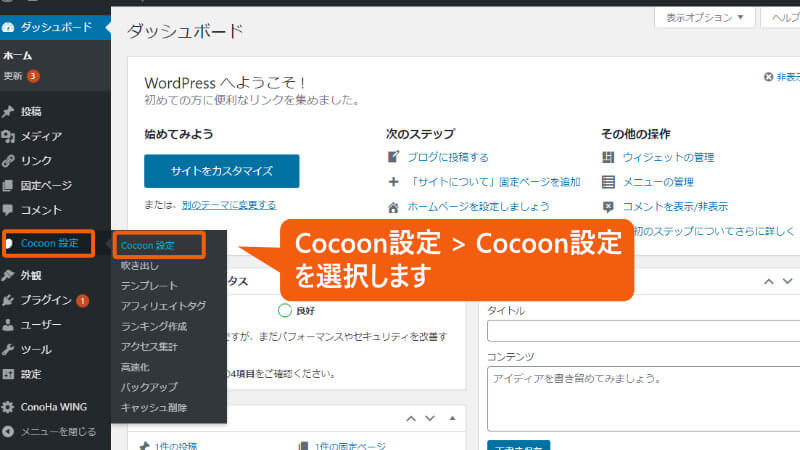
Task: Click the home icon beside ホームページを設定
Action: click(x=393, y=207)
